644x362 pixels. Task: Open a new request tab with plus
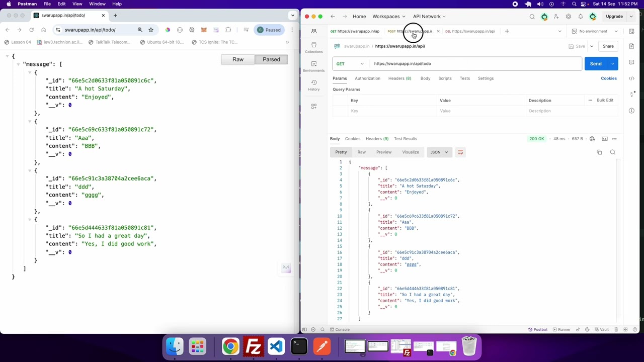click(x=507, y=31)
